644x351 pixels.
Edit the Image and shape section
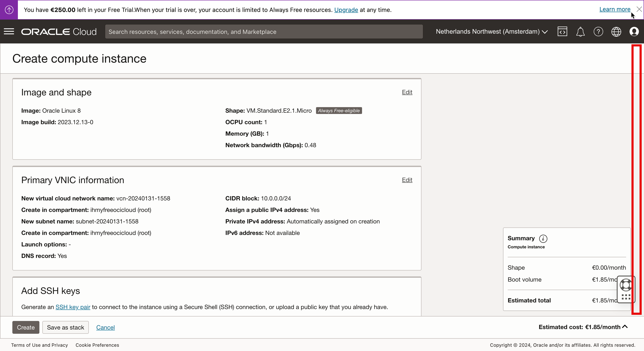407,92
